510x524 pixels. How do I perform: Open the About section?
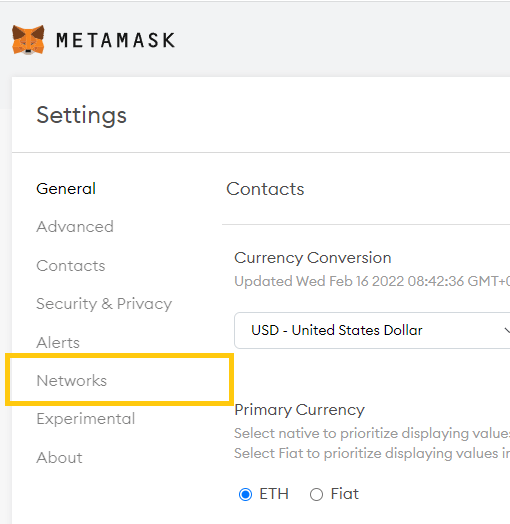(x=59, y=457)
